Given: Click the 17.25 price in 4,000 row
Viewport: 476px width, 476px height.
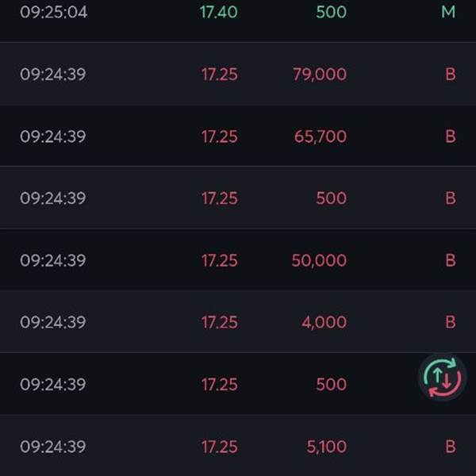Looking at the screenshot, I should [x=220, y=322].
